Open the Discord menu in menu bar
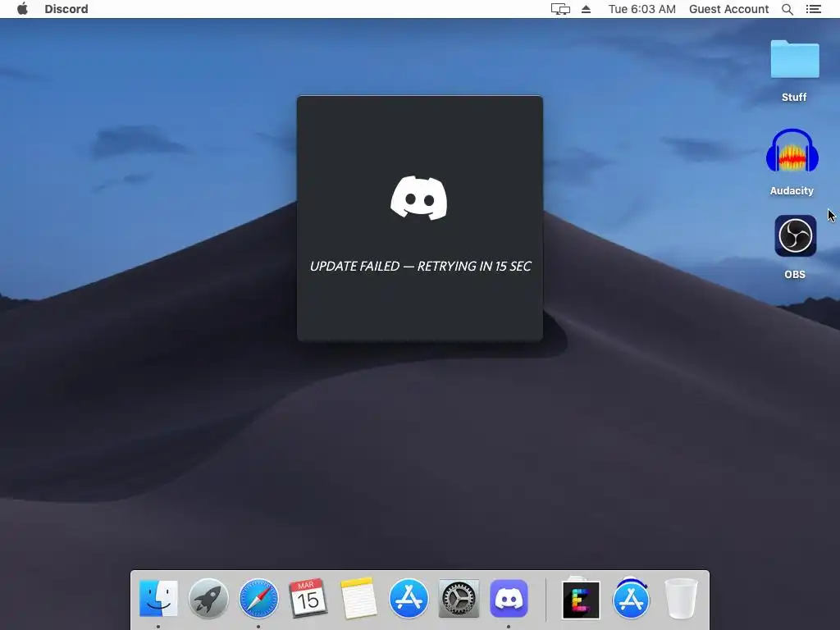 pyautogui.click(x=66, y=9)
